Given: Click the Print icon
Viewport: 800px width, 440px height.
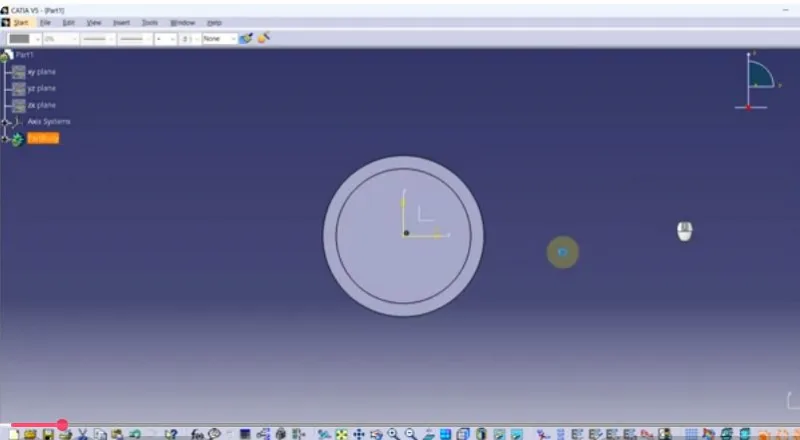Looking at the screenshot, I should point(65,434).
